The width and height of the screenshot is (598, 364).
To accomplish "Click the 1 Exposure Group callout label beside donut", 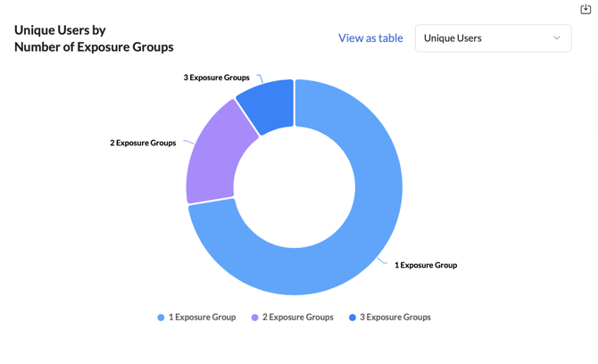I will [426, 265].
